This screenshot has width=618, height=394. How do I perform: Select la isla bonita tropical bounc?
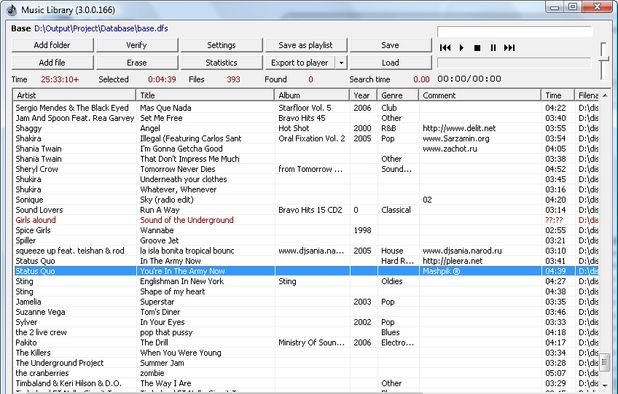click(x=306, y=251)
